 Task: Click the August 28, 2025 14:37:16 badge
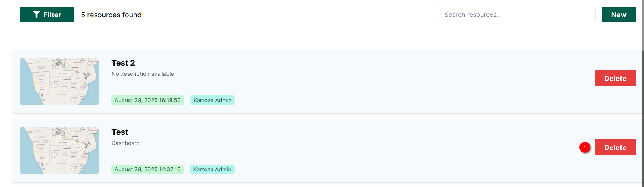point(147,169)
